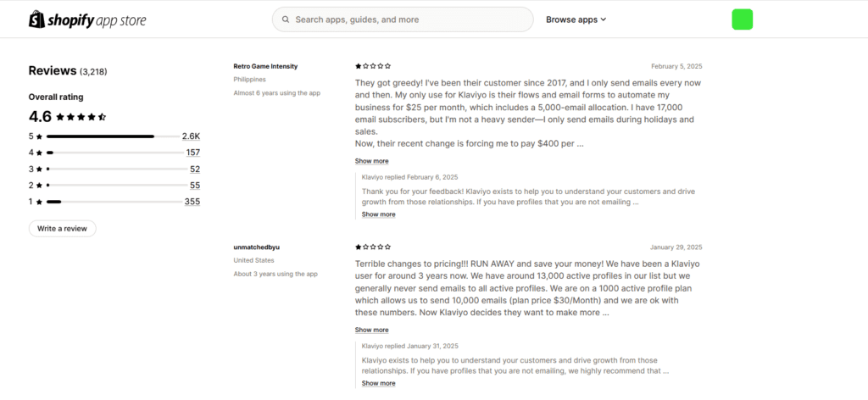Open the 52 three-star reviews link

coord(194,169)
